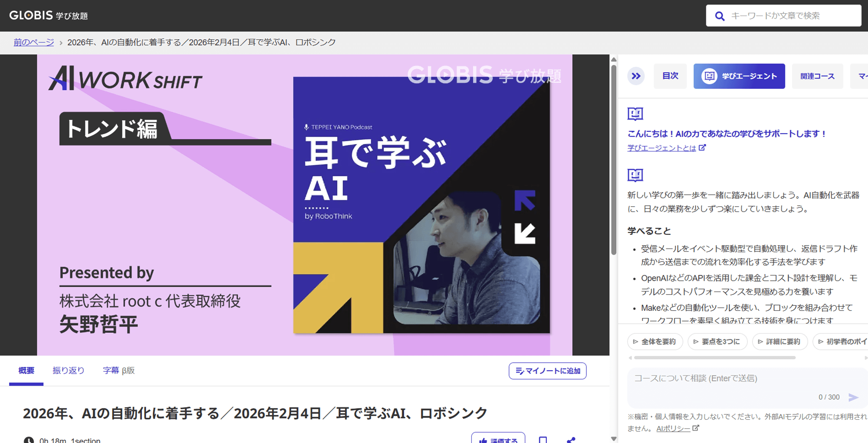Click the send message arrow icon
The height and width of the screenshot is (443, 868).
853,397
